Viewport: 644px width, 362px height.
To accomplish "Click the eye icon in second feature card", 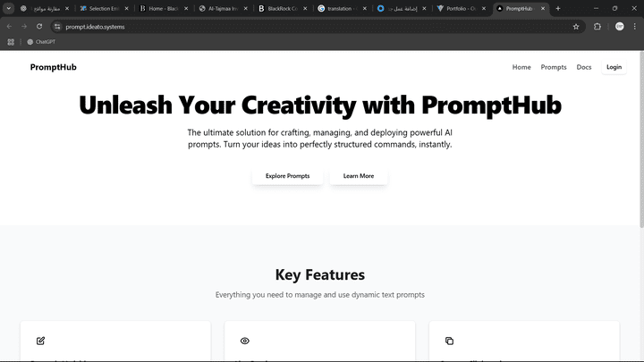I will pos(245,341).
